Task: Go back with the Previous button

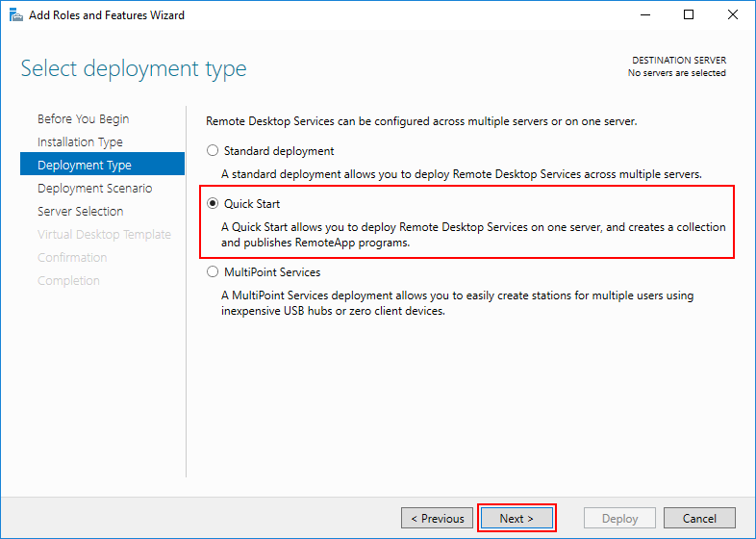Action: pos(437,518)
